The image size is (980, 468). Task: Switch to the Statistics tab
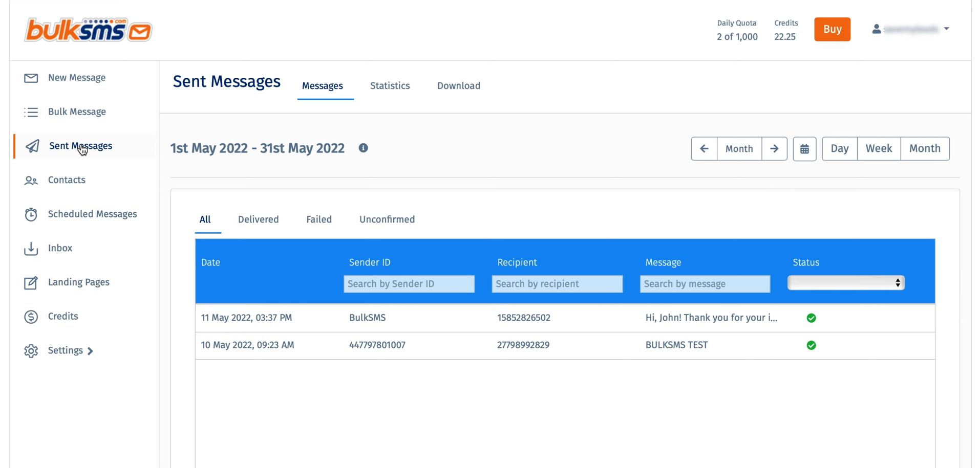point(390,85)
